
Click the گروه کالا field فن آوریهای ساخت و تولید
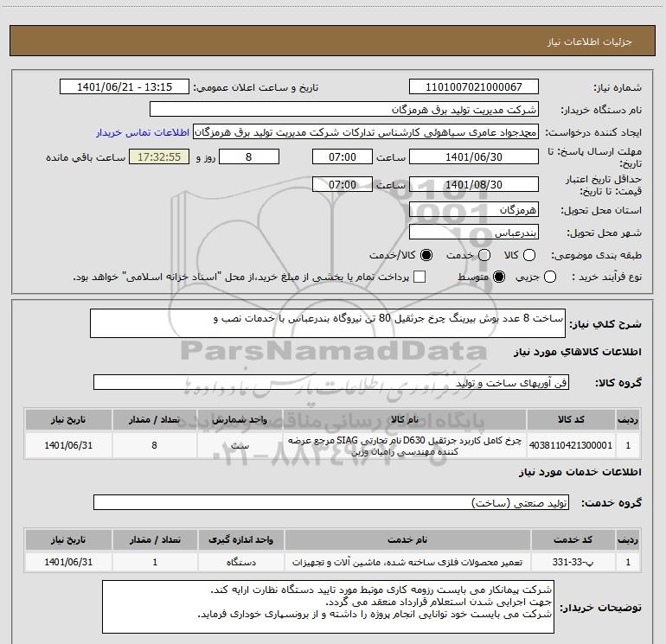pyautogui.click(x=331, y=382)
